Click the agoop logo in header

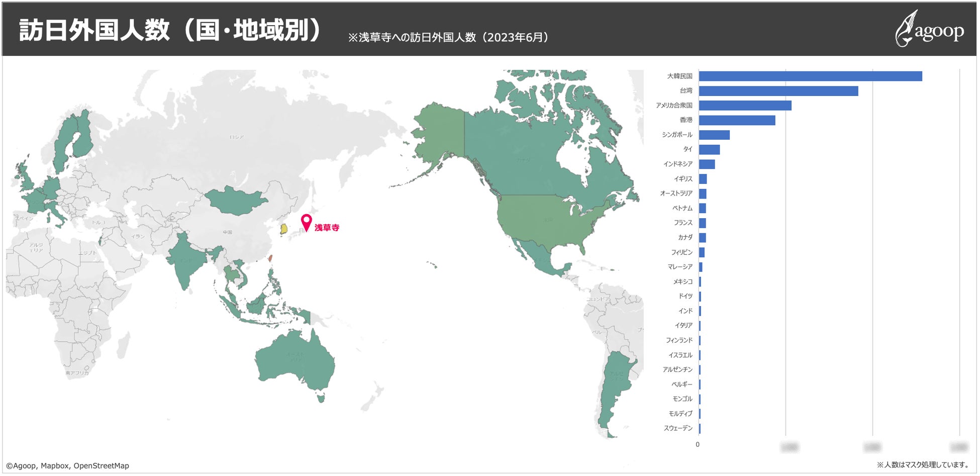coord(929,29)
